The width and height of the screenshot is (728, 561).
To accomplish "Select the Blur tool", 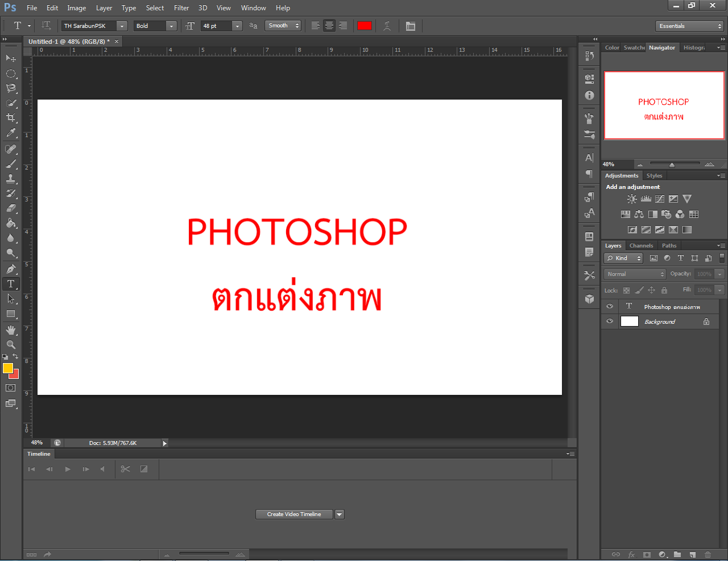I will point(11,238).
